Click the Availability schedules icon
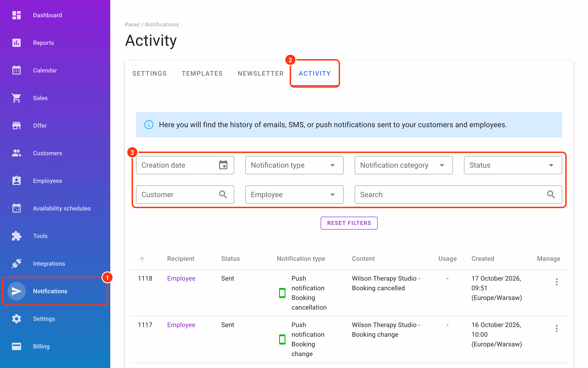 coord(17,208)
